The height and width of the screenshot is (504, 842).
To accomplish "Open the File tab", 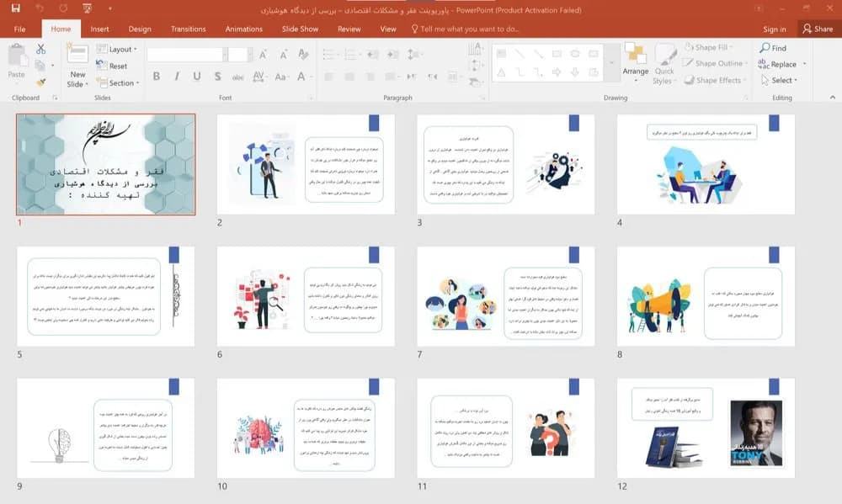I will [x=20, y=29].
